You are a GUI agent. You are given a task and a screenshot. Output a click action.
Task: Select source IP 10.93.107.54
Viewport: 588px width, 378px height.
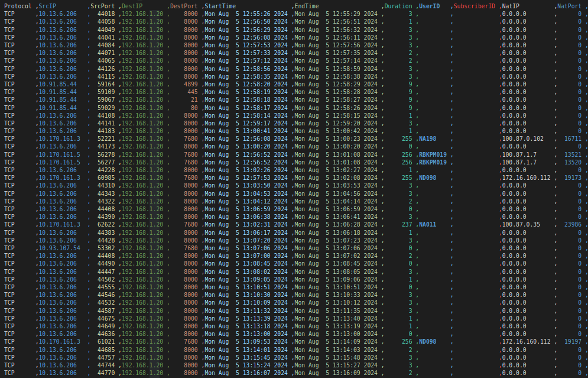tap(59, 248)
